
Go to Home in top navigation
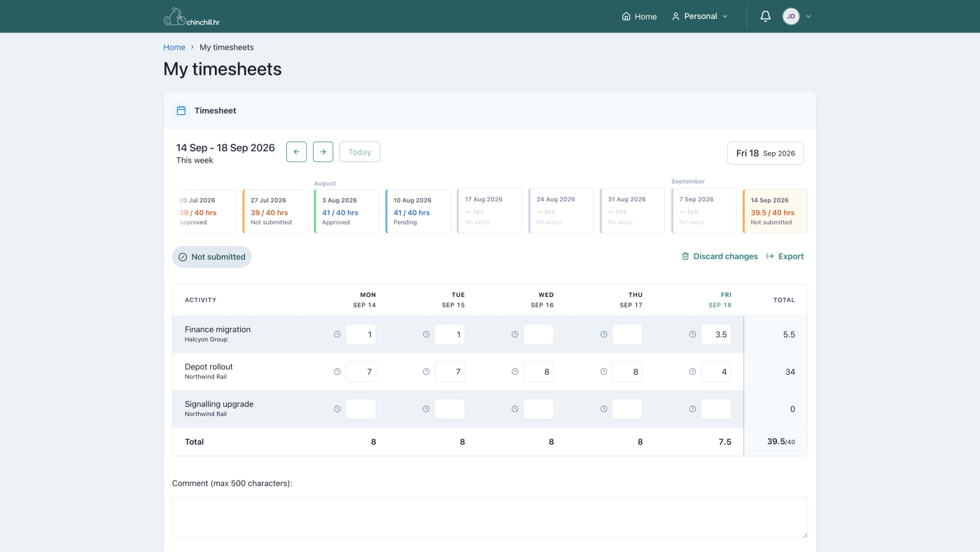[x=639, y=16]
